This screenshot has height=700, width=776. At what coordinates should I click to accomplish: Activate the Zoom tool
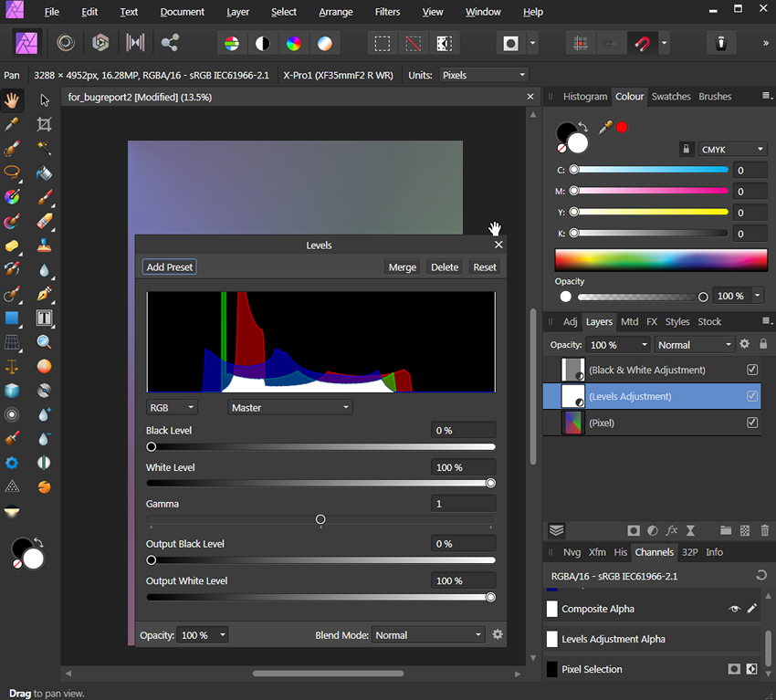(44, 341)
